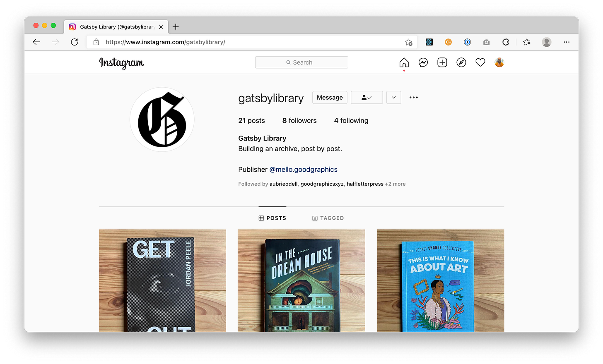Open the favorites list icon
The image size is (603, 364).
(x=527, y=42)
